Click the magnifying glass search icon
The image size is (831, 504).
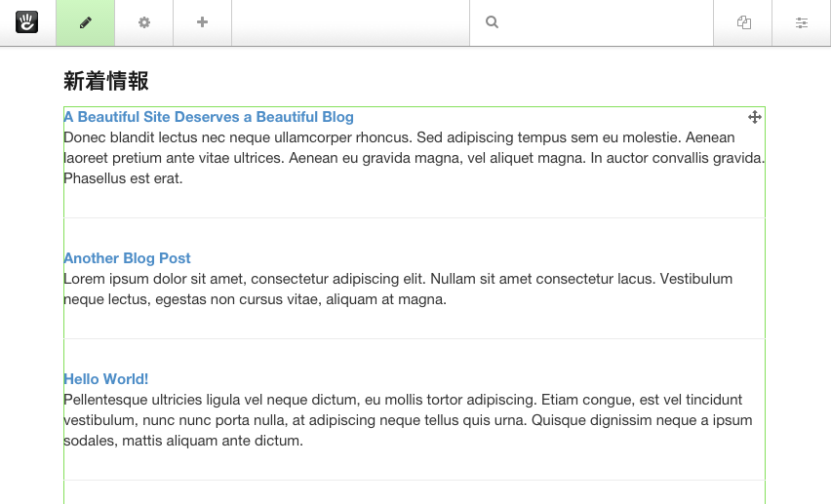(x=493, y=22)
